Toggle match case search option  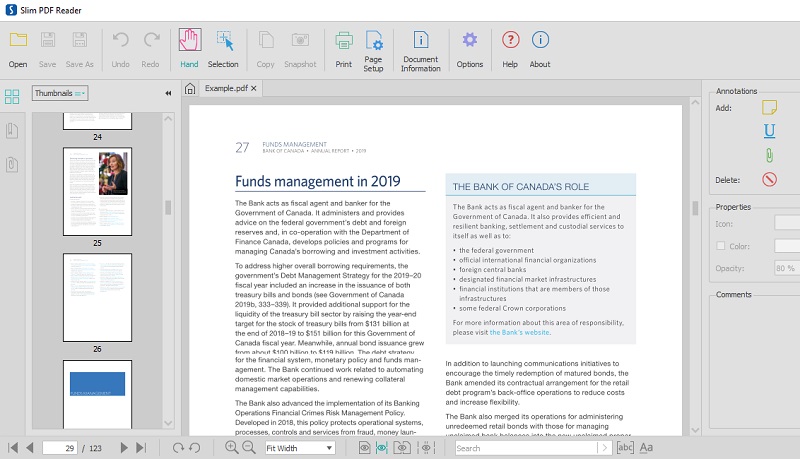(646, 447)
